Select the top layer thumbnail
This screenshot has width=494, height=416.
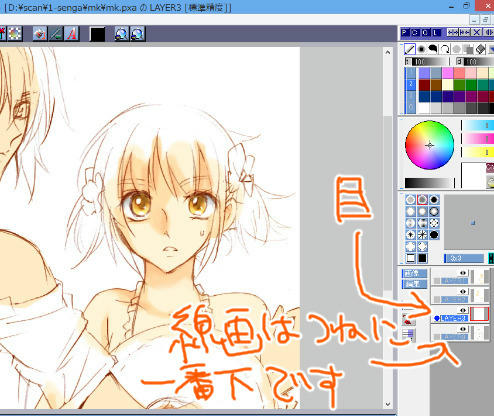[479, 277]
